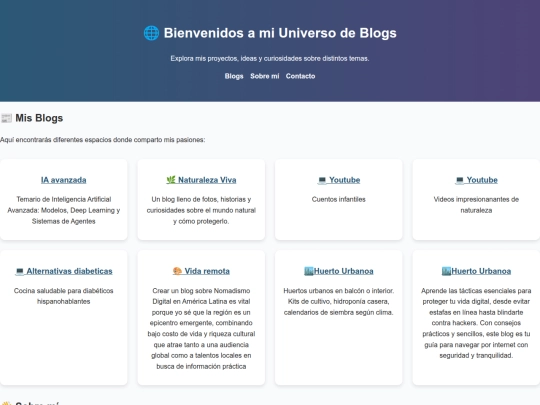Click the laptop icon on the Cuentos infantiles card
This screenshot has width=540, height=405.
click(x=322, y=180)
